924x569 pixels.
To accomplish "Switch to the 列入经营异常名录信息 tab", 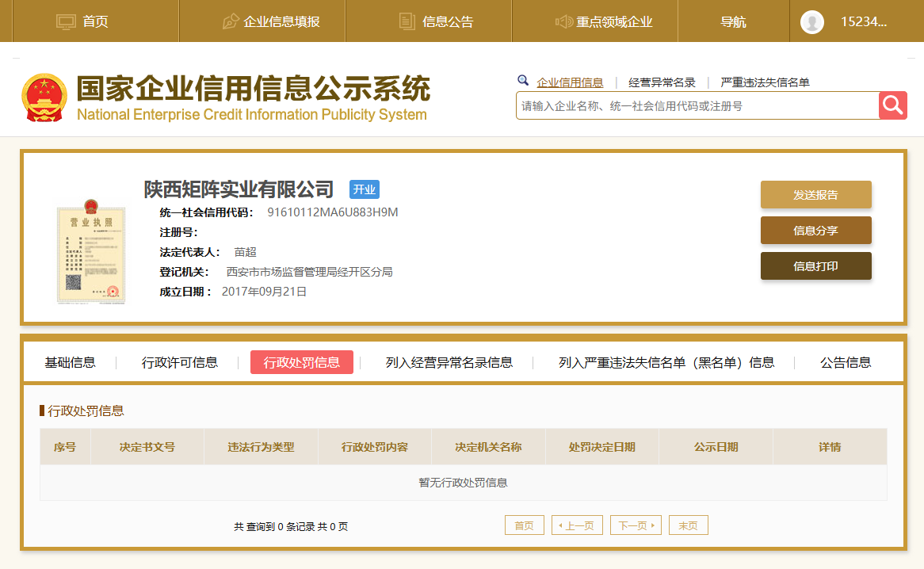I will tap(449, 362).
